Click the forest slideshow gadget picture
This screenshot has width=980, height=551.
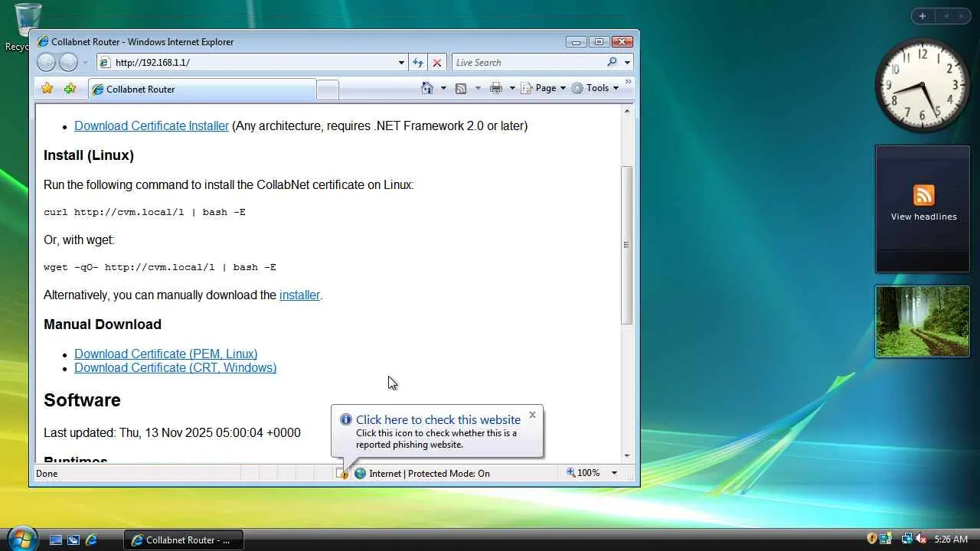click(x=923, y=321)
